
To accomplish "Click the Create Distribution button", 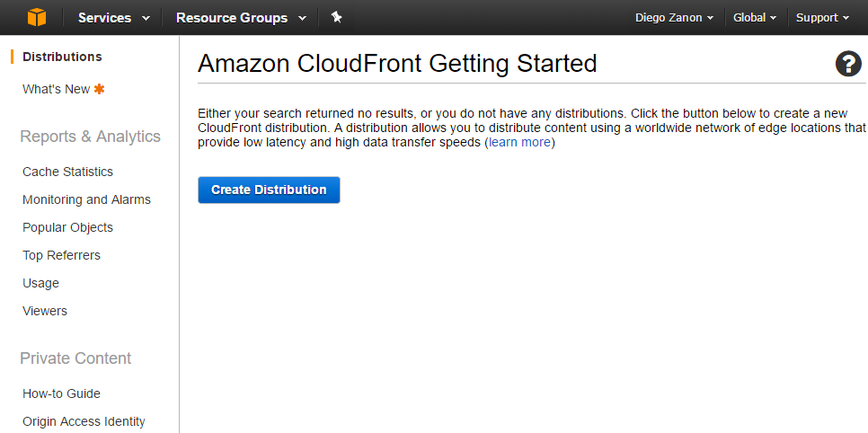I will 269,190.
